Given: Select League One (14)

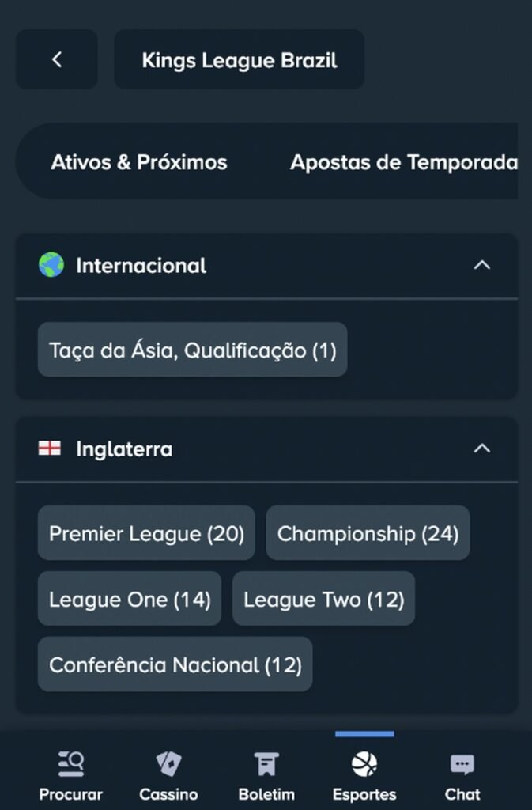Looking at the screenshot, I should (130, 599).
